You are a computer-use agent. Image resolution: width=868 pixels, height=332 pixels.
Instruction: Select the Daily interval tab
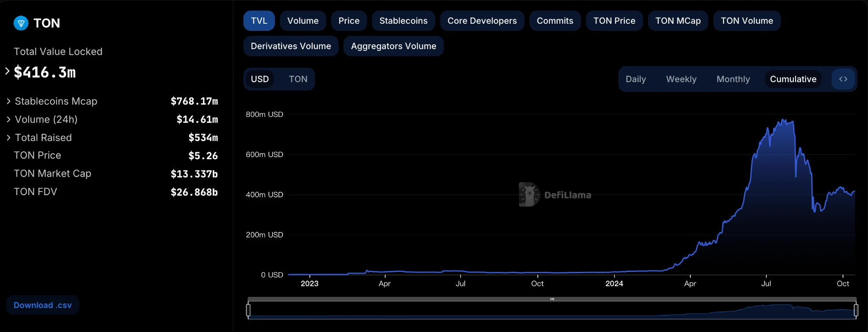tap(636, 79)
